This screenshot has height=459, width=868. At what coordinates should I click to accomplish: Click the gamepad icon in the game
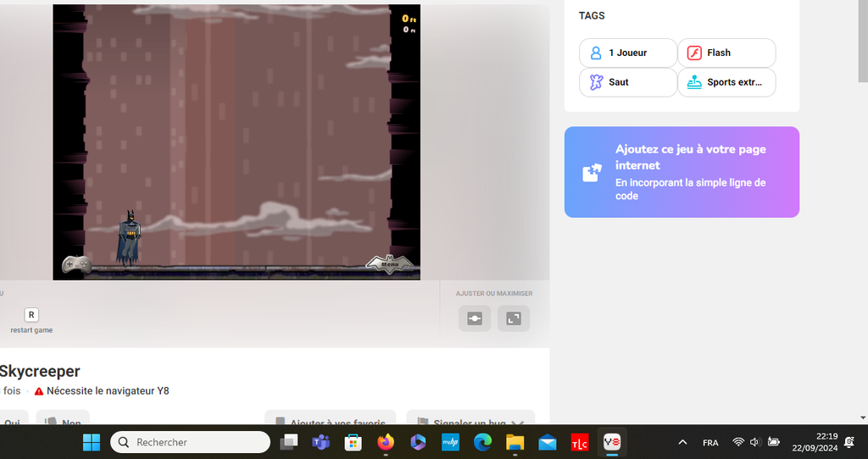pos(76,265)
